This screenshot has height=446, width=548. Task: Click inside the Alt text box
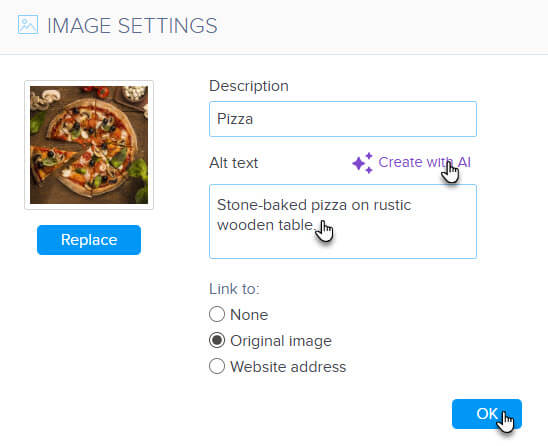pos(343,222)
